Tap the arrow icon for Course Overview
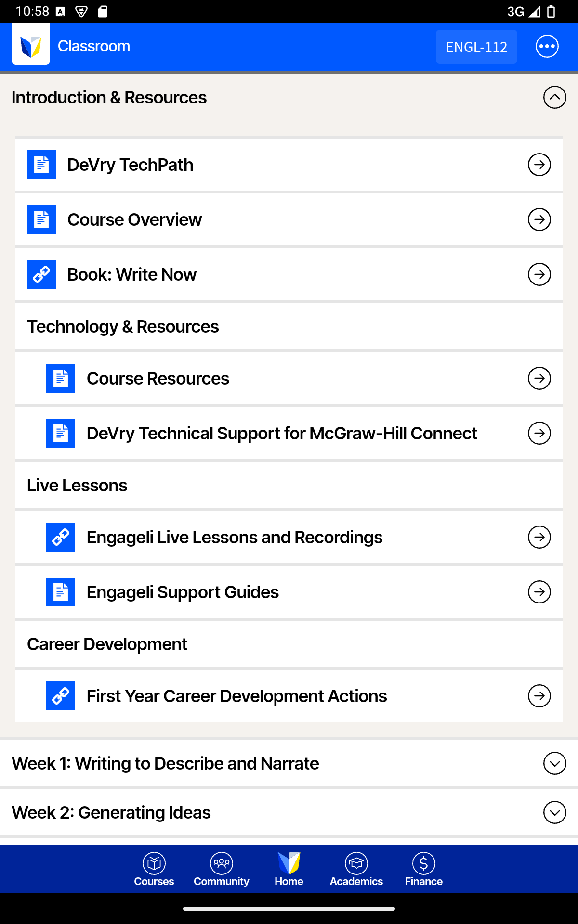The height and width of the screenshot is (924, 578). click(539, 219)
